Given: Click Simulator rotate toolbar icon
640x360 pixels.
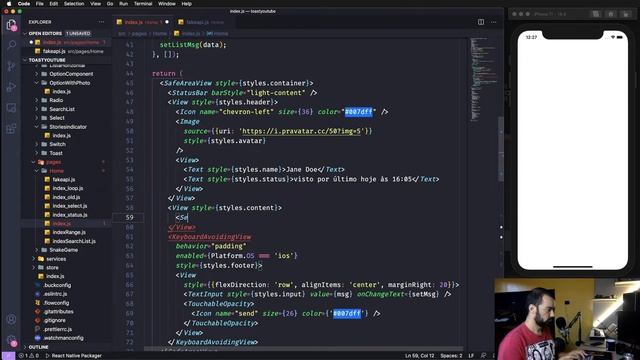Looking at the screenshot, I should pos(626,14).
